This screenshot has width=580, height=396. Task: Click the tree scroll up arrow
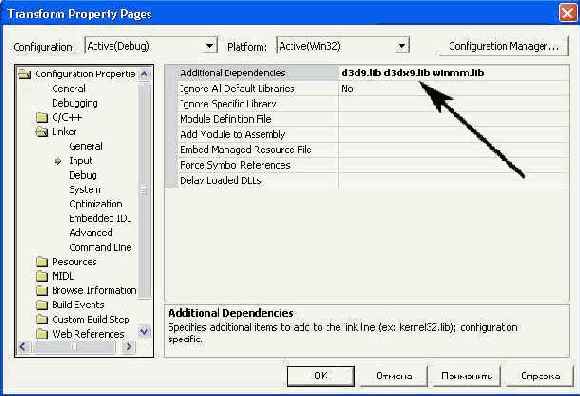(144, 74)
